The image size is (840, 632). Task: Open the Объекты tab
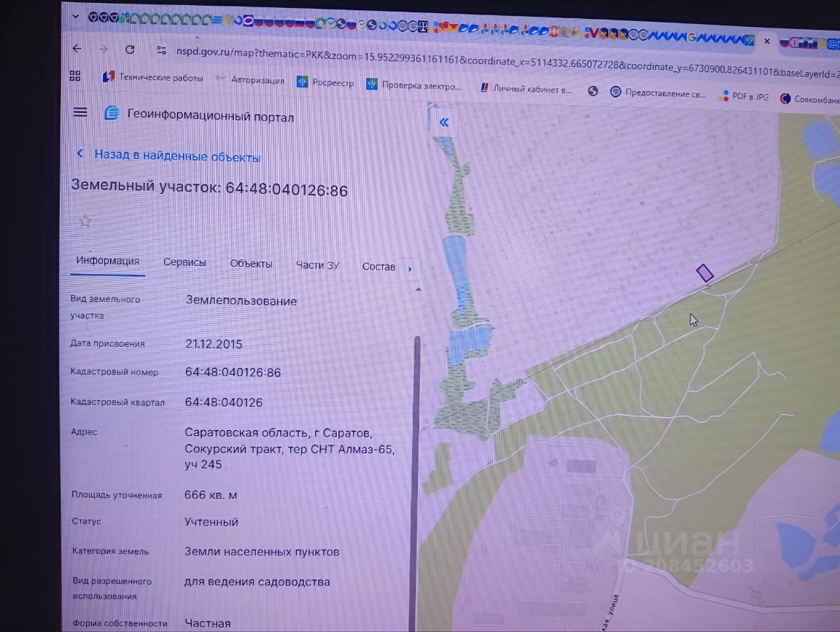tap(251, 264)
